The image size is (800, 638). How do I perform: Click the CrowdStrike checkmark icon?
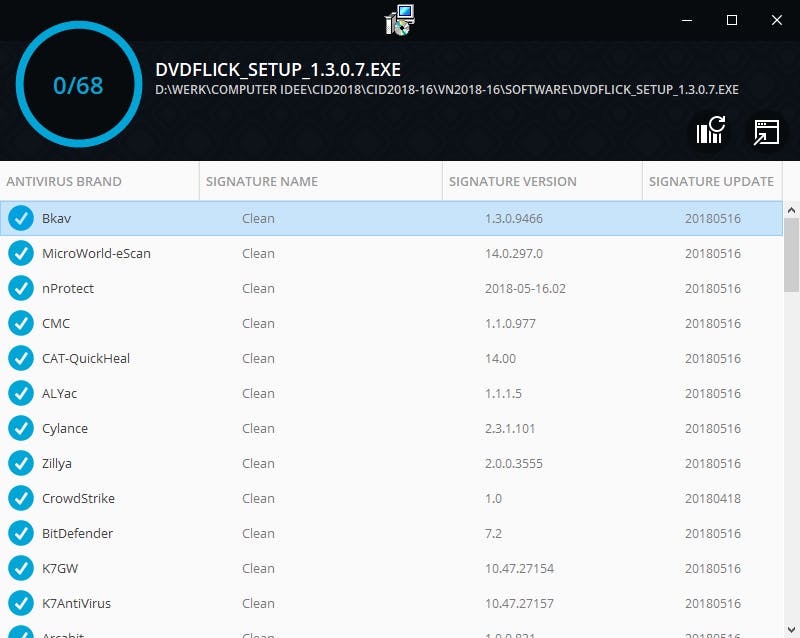21,498
